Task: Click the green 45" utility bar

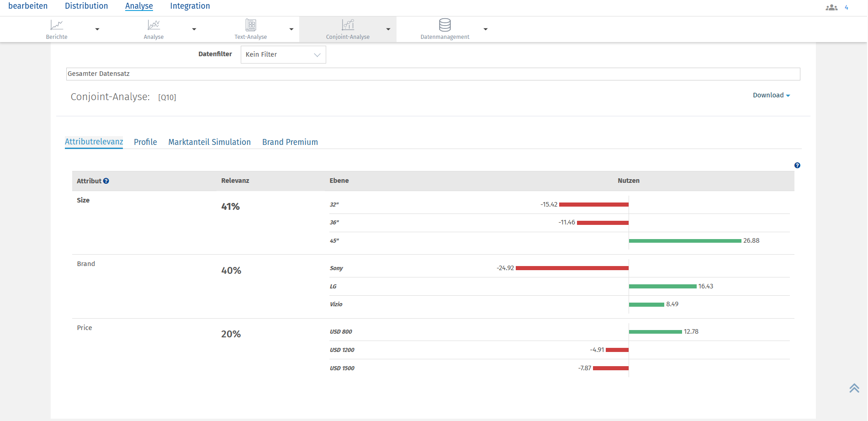Action: [685, 241]
